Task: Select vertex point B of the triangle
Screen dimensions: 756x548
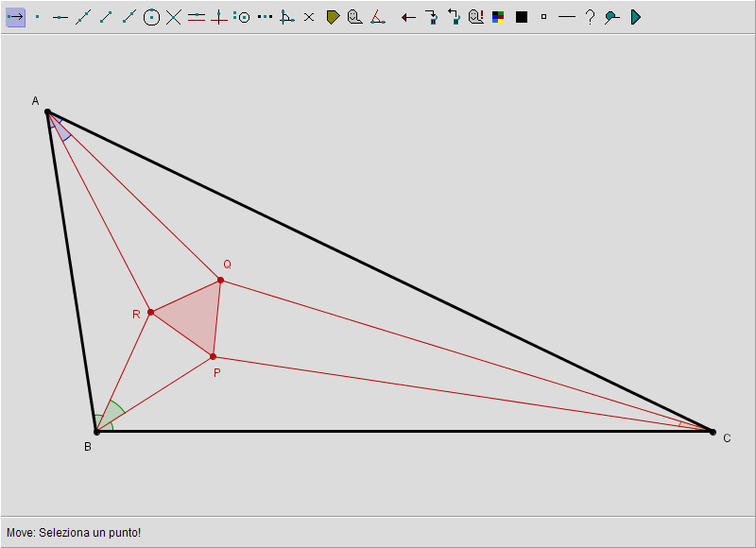Action: tap(96, 432)
